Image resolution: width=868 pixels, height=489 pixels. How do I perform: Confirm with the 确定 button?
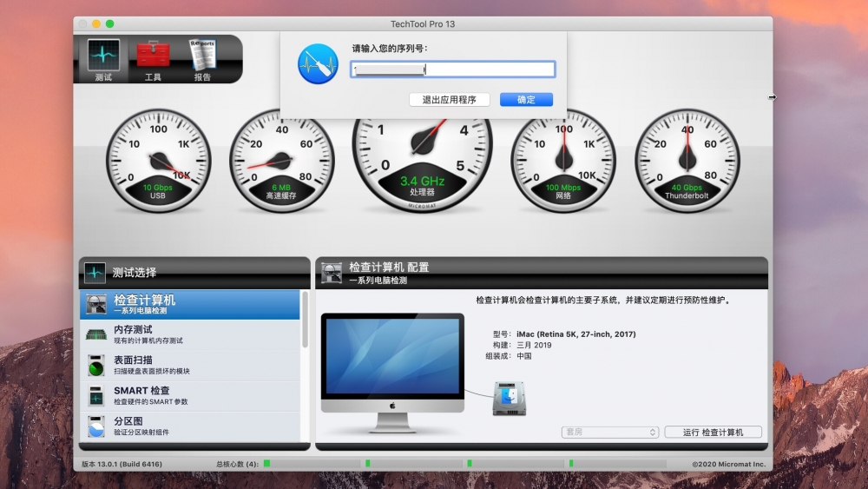point(526,100)
